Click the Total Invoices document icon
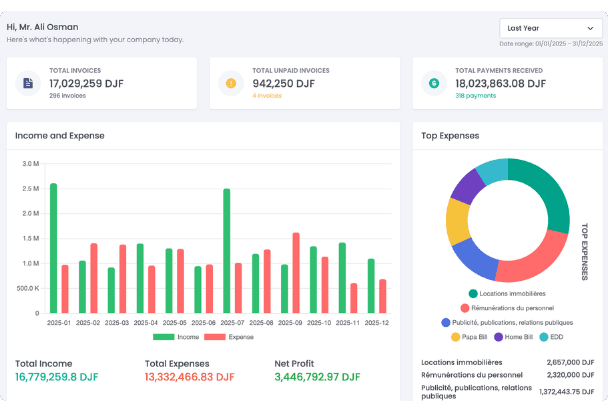This screenshot has width=608, height=412. pyautogui.click(x=28, y=83)
